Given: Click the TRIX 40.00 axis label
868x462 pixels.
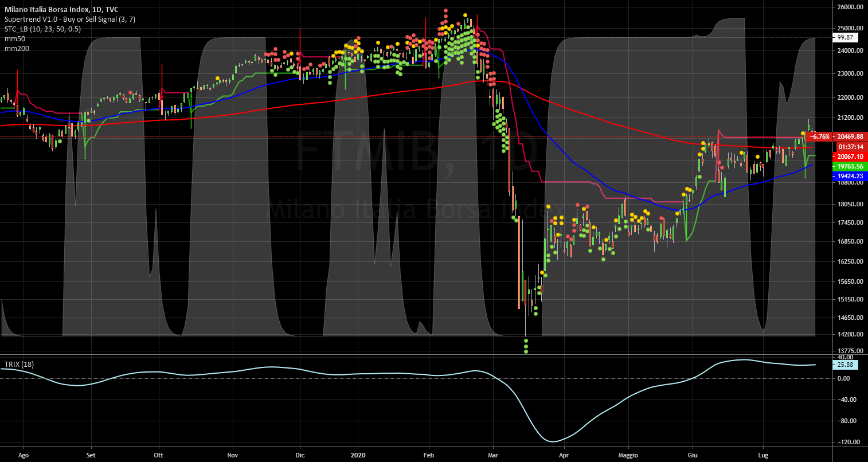Looking at the screenshot, I should (x=844, y=357).
